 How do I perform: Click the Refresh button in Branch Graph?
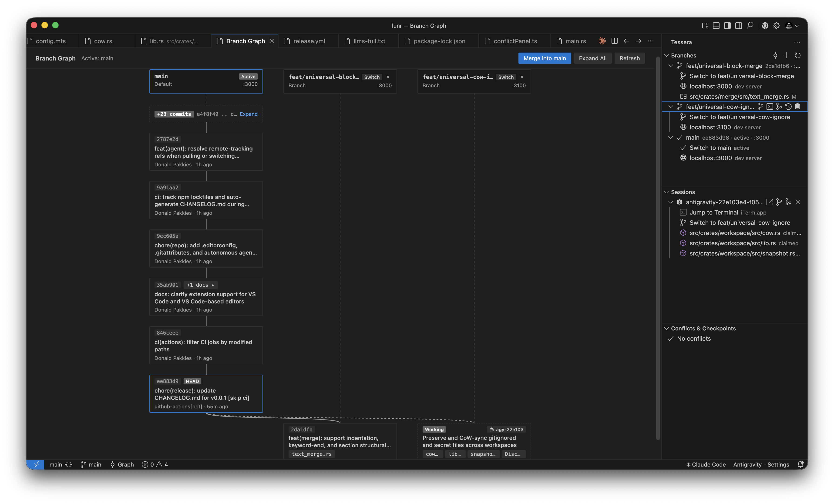click(x=629, y=58)
